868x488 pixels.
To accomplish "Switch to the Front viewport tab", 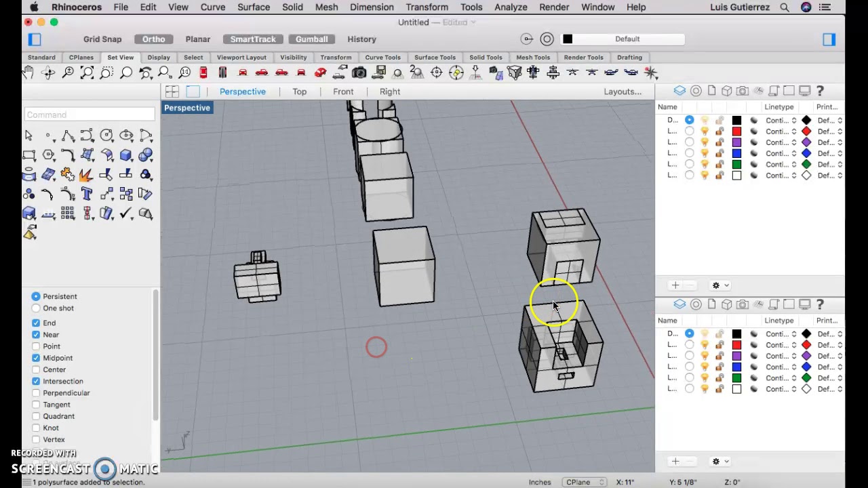I will (343, 91).
